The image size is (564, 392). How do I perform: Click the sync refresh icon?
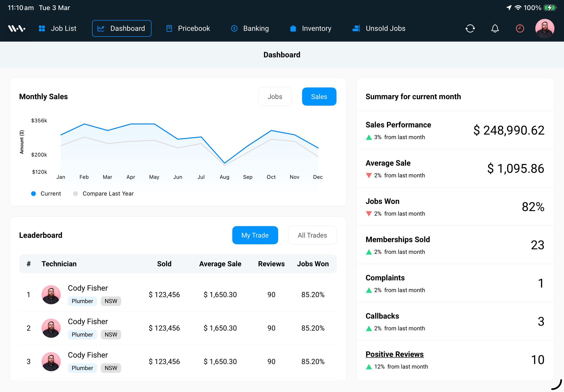coord(470,28)
